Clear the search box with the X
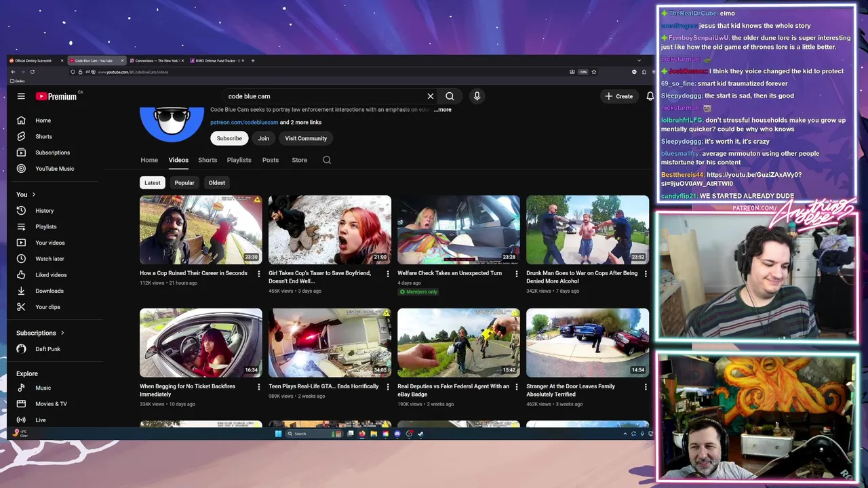The image size is (868, 488). tap(430, 96)
